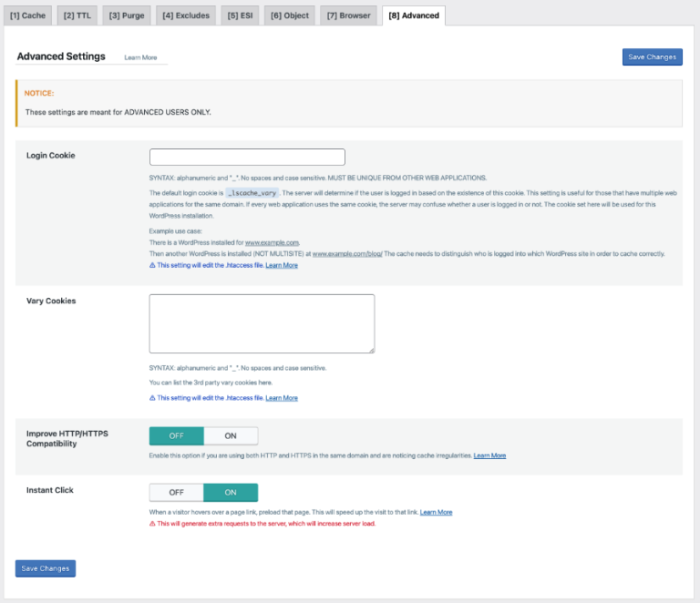Open the www.example.com/blog/ link
The height and width of the screenshot is (603, 700).
(x=347, y=254)
